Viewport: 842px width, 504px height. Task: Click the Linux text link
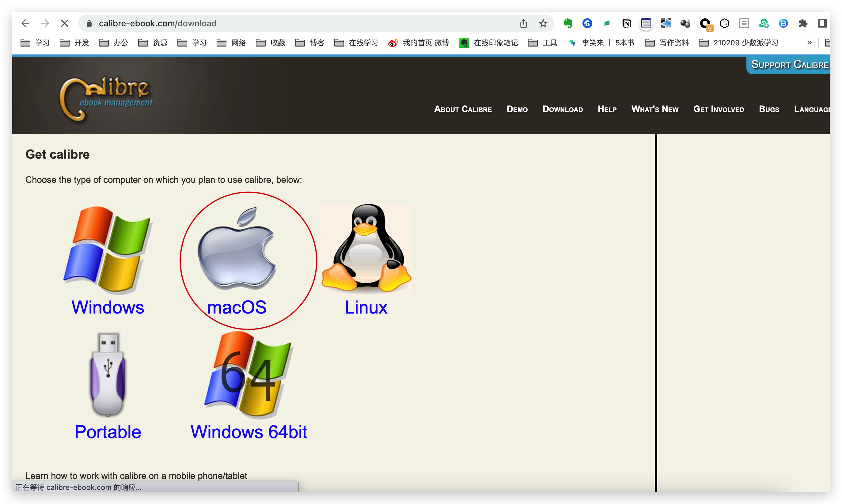point(366,307)
